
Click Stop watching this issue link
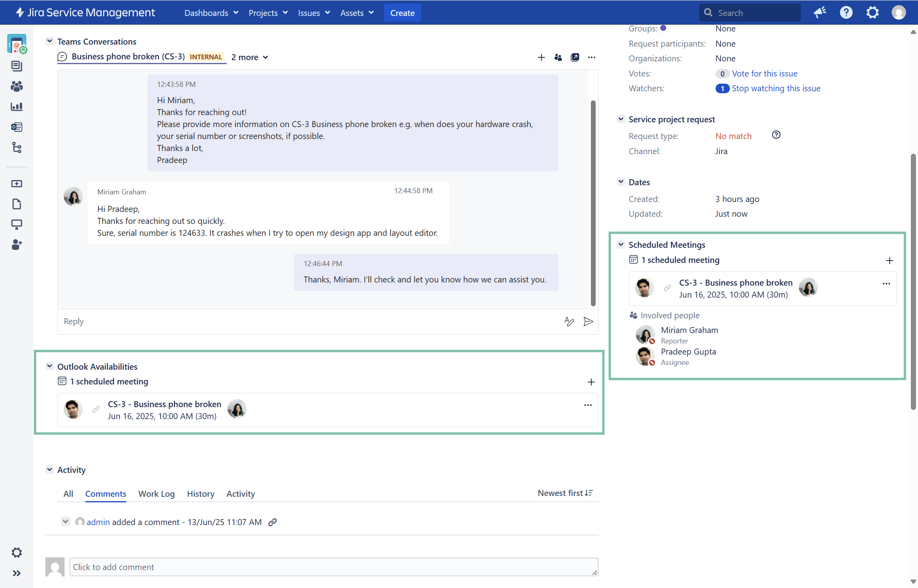tap(776, 88)
